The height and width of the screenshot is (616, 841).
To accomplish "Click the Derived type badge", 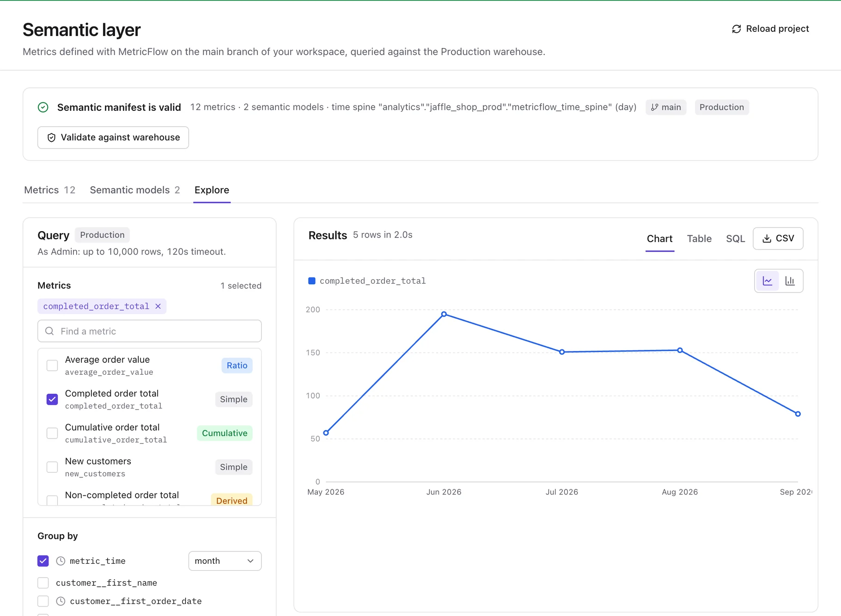I will click(232, 500).
